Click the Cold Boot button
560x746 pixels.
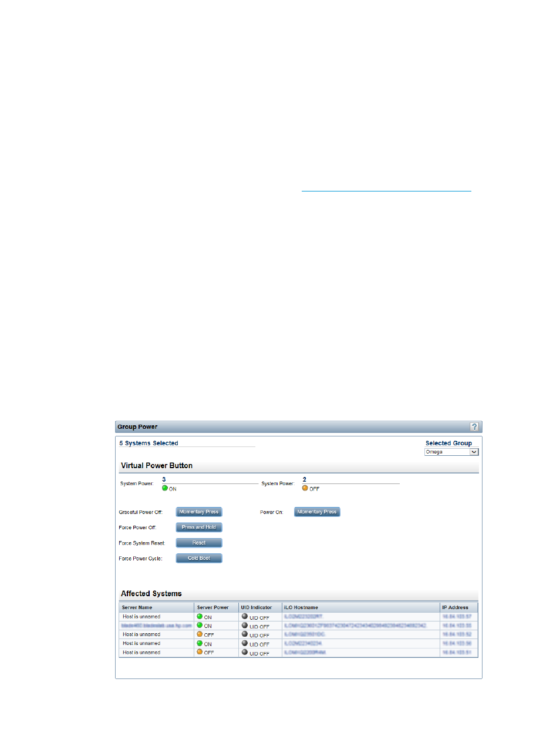199,558
